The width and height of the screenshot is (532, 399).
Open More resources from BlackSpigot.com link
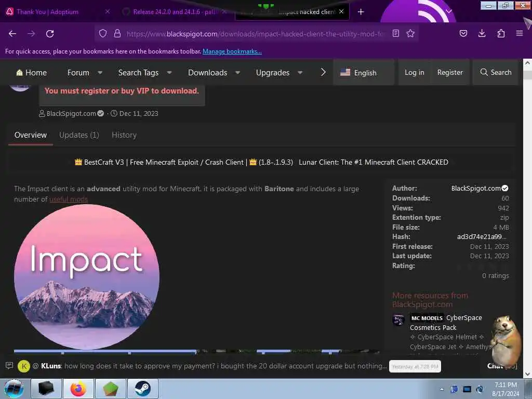point(430,300)
